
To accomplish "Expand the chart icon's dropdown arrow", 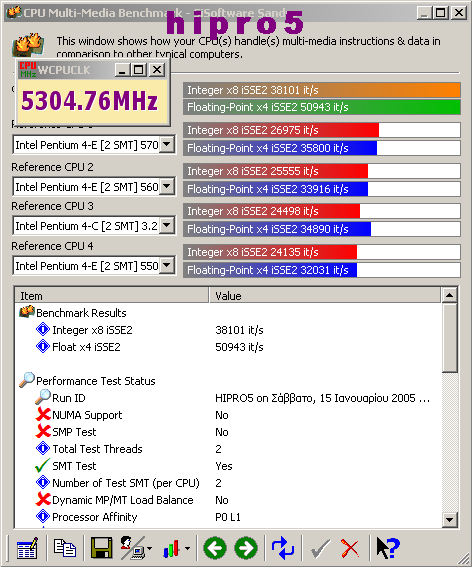I will tap(187, 549).
